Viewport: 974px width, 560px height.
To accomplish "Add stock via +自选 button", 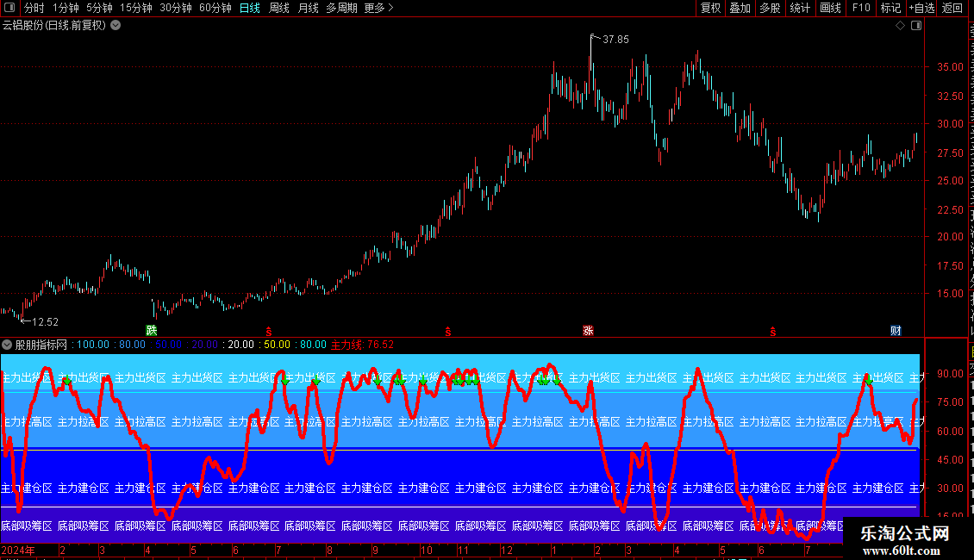I will coord(921,8).
